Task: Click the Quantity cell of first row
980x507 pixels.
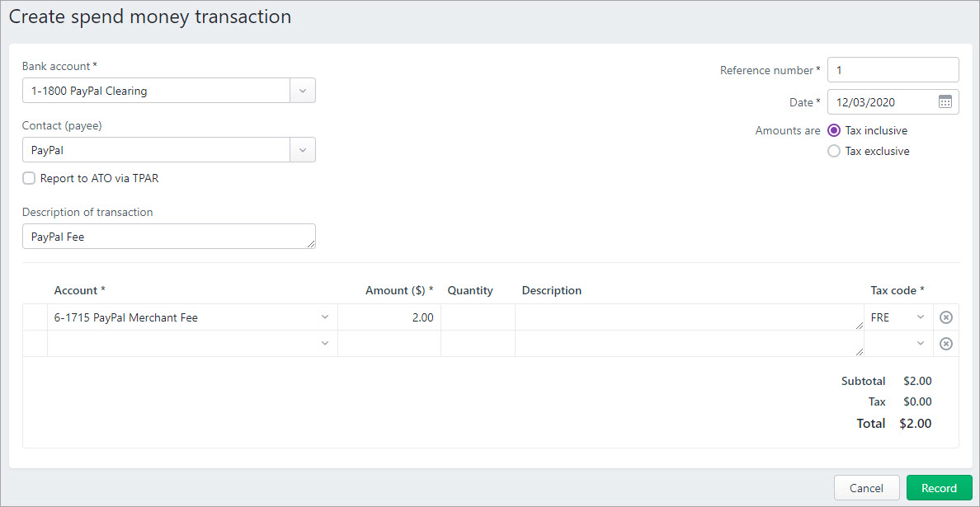Action: click(x=478, y=317)
